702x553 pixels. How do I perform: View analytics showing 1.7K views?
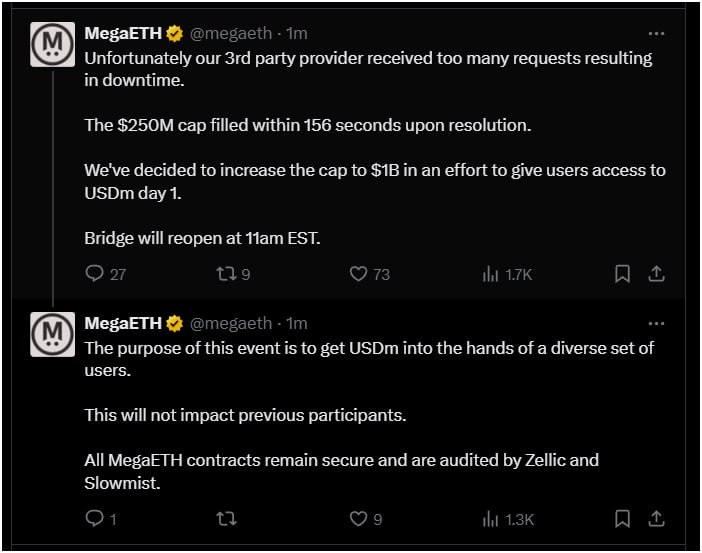tap(490, 274)
